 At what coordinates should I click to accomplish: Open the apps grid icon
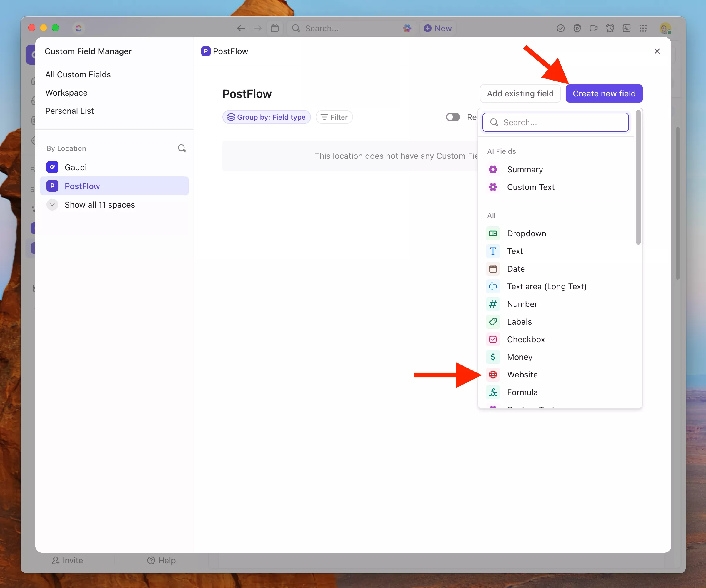643,28
